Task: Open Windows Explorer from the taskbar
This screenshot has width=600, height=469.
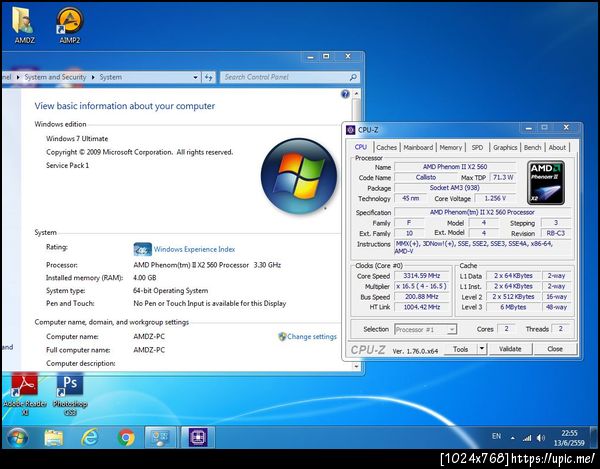Action: pos(54,437)
